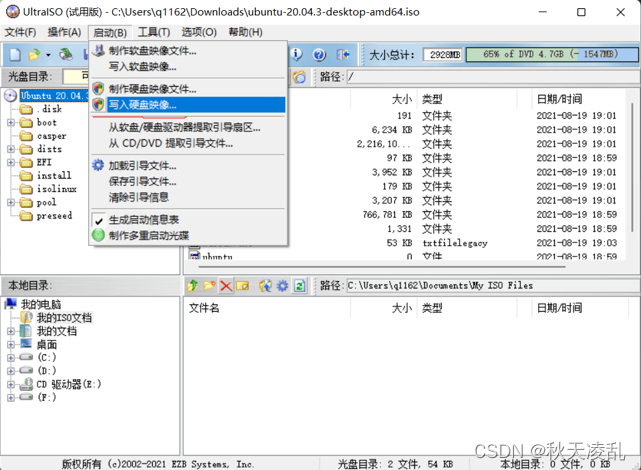
Task: Open the dropdown arrow beside Open icon
Action: click(48, 55)
